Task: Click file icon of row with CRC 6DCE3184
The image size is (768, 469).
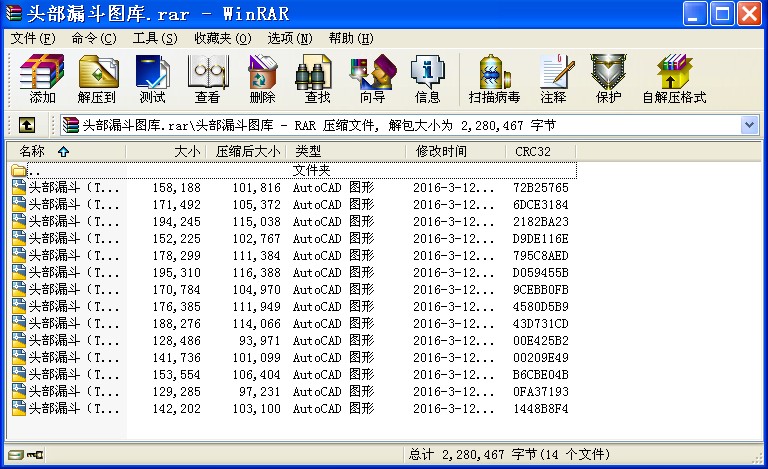Action: [19, 204]
